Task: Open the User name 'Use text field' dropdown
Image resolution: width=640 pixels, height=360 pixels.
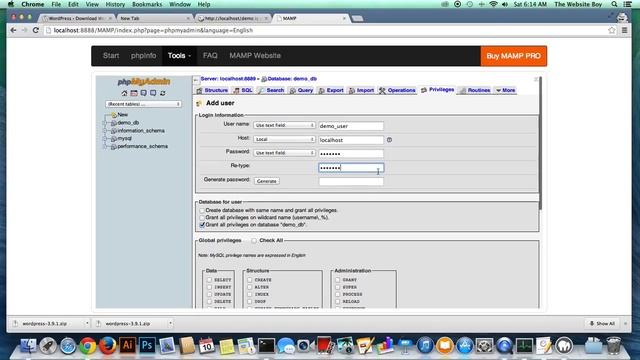Action: pos(284,125)
